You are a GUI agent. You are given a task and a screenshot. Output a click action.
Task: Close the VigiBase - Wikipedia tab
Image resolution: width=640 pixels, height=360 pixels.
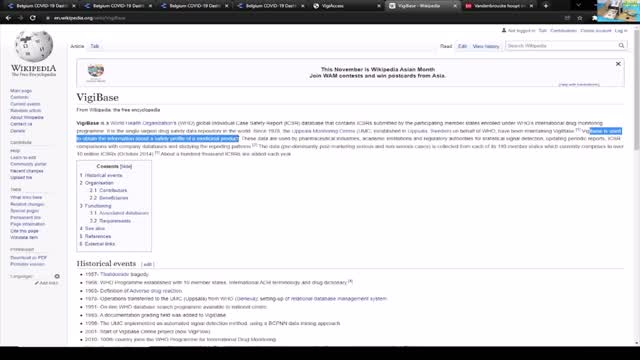(x=455, y=6)
